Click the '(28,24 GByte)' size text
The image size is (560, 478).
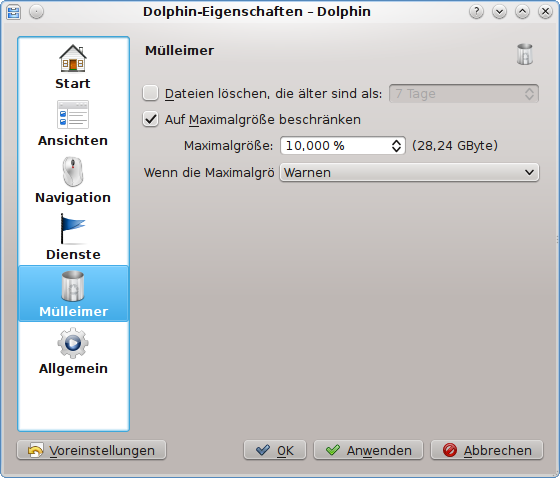455,145
